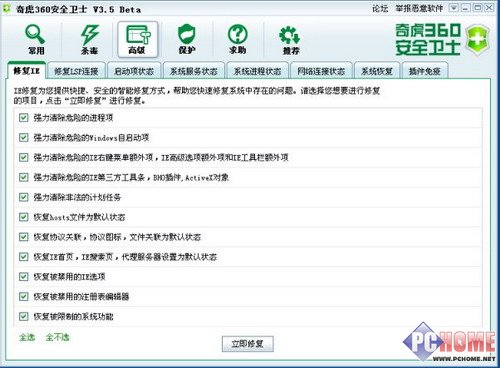Open the title bar dropdown arrow menu
The width and height of the screenshot is (500, 368).
tap(453, 8)
